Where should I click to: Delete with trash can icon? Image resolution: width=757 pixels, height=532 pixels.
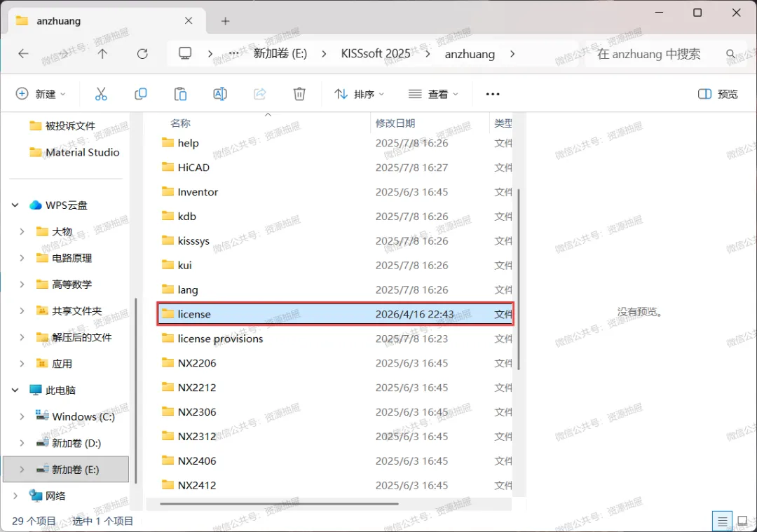coord(299,94)
